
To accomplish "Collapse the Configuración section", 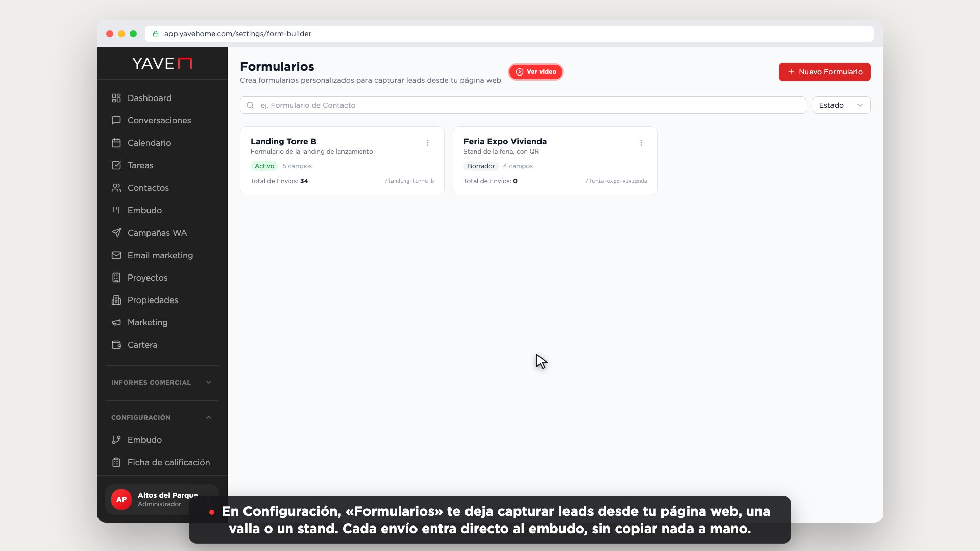I will tap(162, 417).
